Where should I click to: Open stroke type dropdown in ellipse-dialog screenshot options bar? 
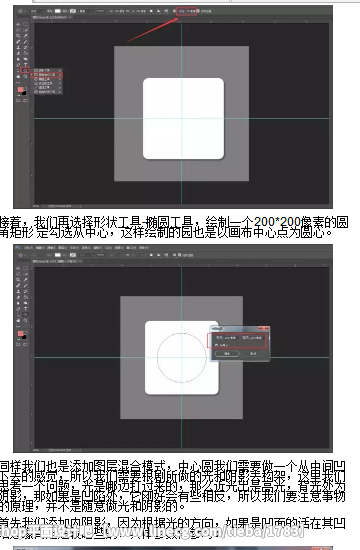pos(101,255)
